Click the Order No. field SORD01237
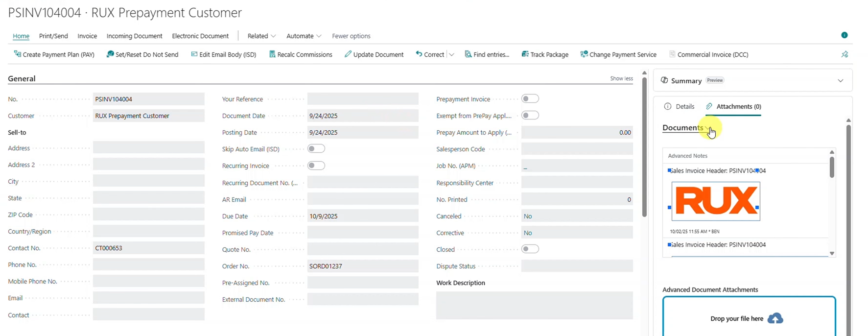Screen dimensions: 868x336 tap(363, 266)
